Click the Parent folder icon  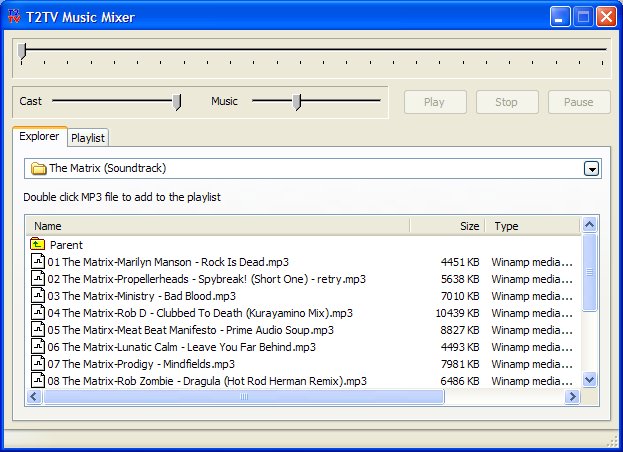click(x=38, y=244)
